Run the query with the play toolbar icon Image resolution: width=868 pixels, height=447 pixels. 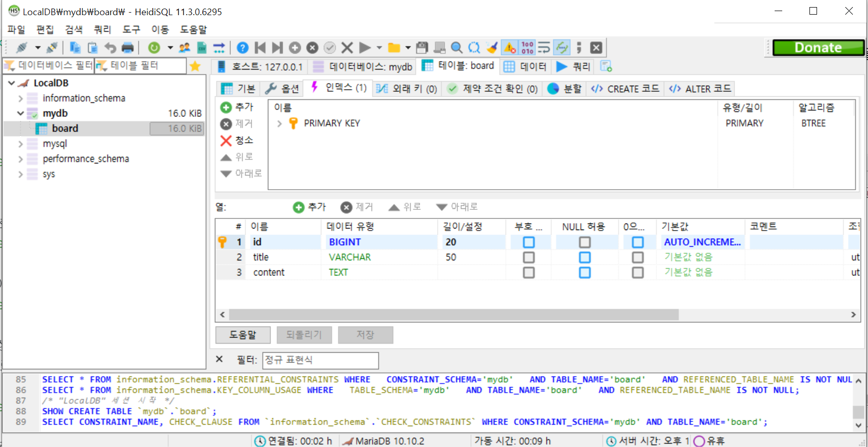(364, 47)
